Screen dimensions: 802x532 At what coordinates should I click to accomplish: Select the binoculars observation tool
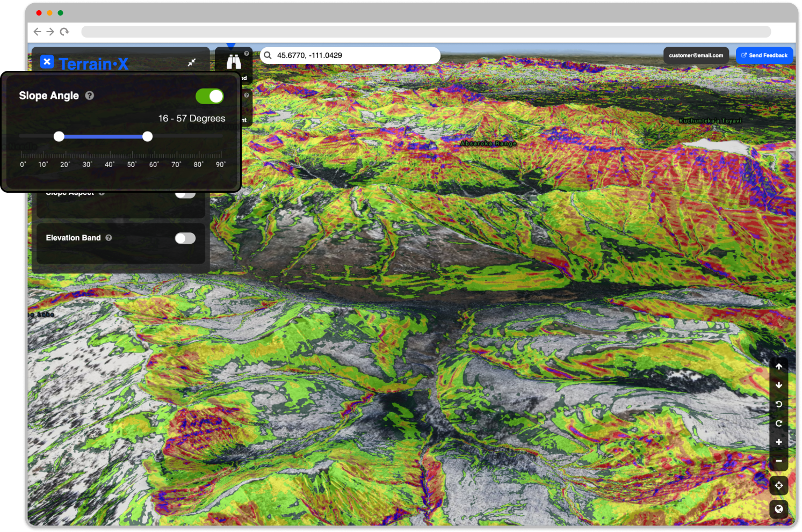[234, 62]
